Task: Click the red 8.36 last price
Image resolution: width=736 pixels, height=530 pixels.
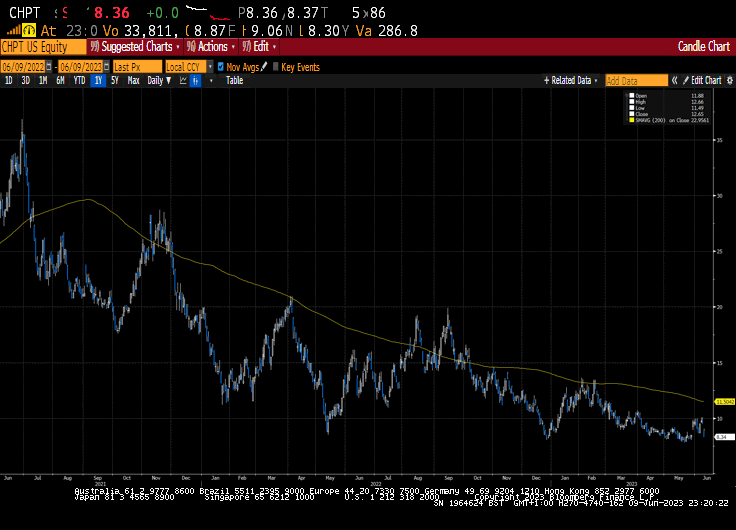Action: pos(111,13)
